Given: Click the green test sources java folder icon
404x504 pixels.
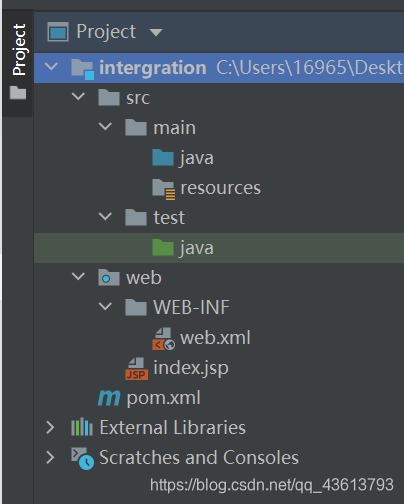Looking at the screenshot, I should point(163,247).
